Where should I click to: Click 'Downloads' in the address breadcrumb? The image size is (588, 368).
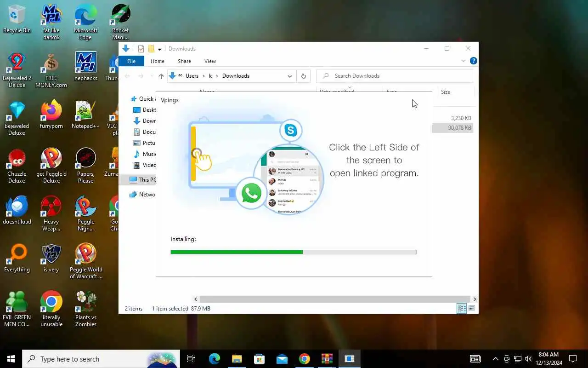tap(236, 76)
